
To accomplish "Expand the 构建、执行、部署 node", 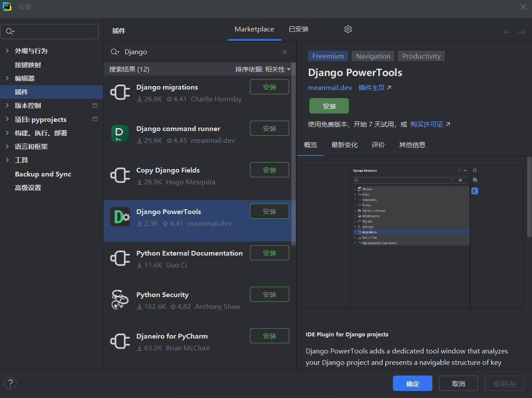I will coord(7,133).
